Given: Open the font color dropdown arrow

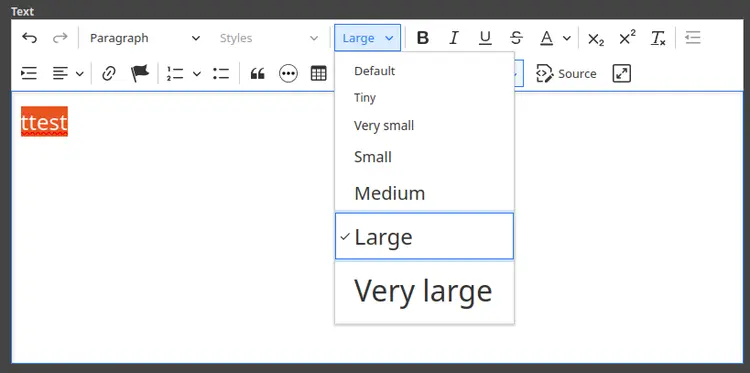Looking at the screenshot, I should click(567, 38).
